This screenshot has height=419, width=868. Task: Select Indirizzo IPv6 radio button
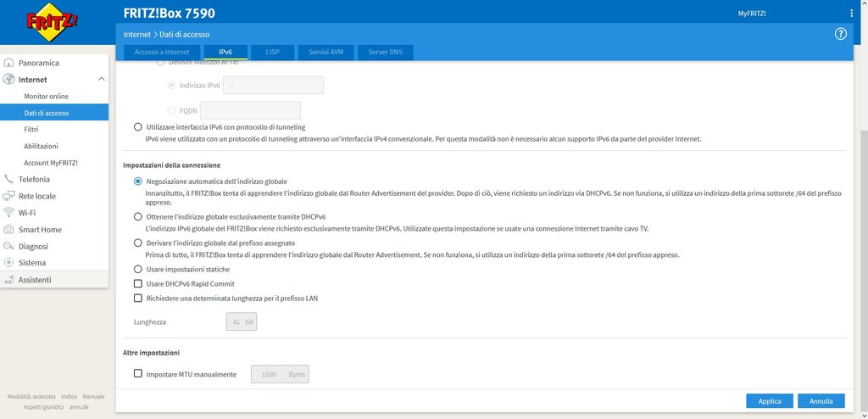171,86
